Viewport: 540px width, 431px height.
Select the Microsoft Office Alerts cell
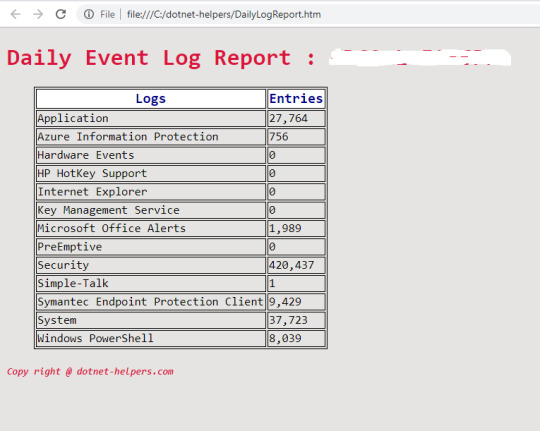(x=151, y=228)
